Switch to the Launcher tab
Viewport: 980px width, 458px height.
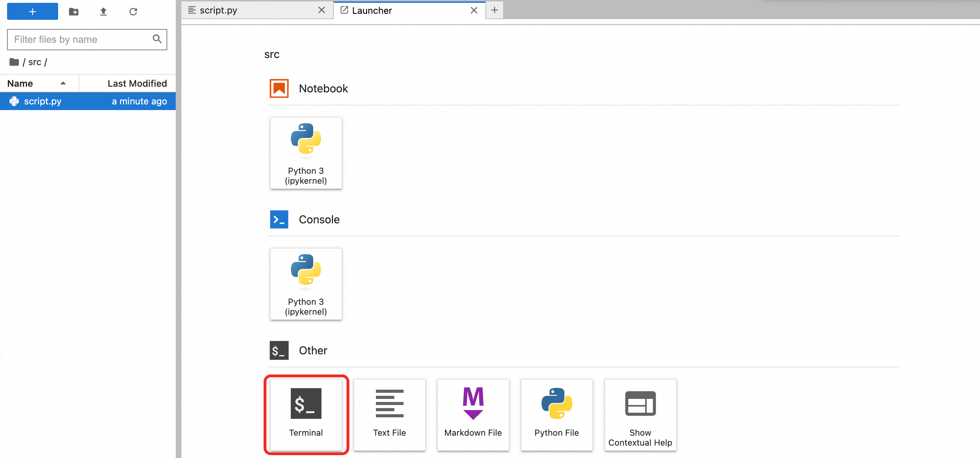tap(409, 10)
